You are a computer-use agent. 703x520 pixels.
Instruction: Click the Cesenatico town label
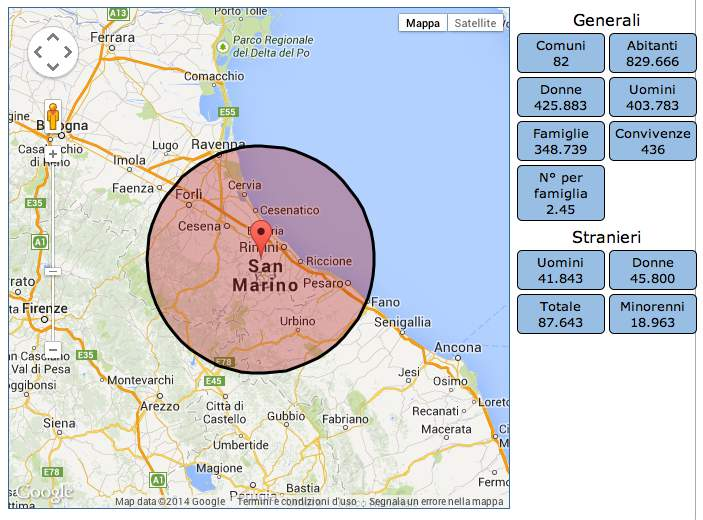click(290, 210)
